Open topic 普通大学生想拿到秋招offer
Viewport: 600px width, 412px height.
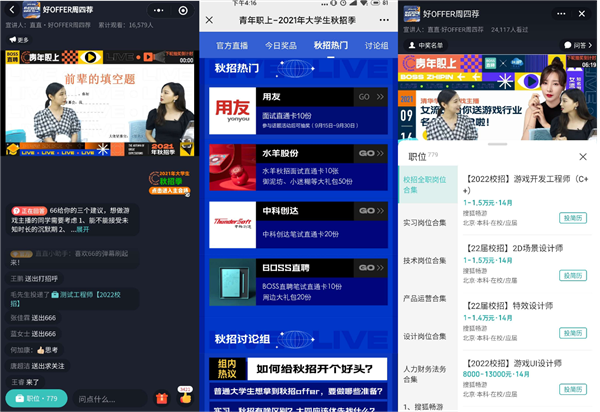click(298, 391)
